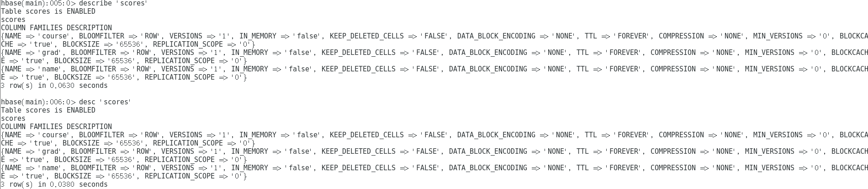
Task: Click the first "Table scores is ENABLED" line
Action: [x=48, y=11]
